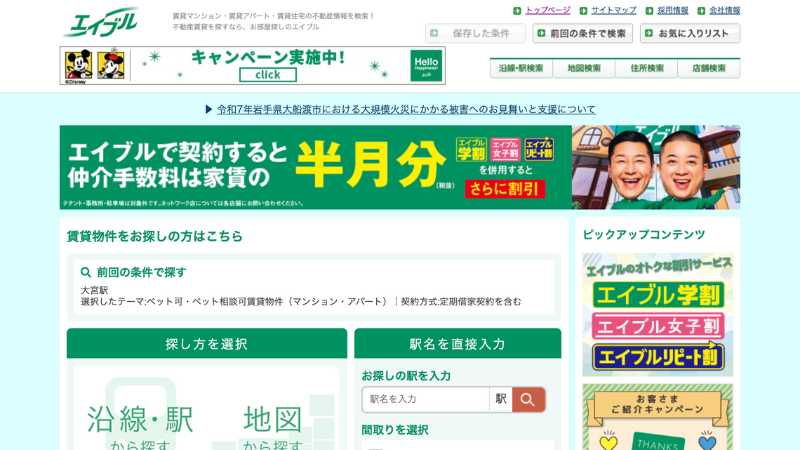
Task: Click the 前回の条件で探す heading
Action: 141,272
